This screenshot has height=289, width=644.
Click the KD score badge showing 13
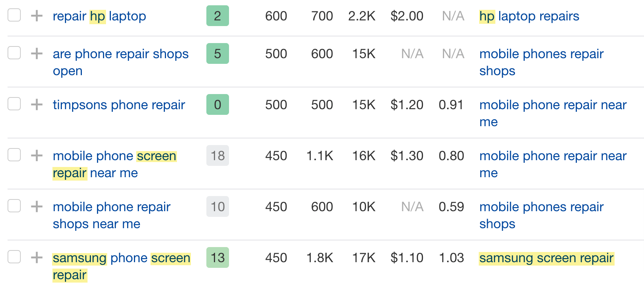point(217,258)
